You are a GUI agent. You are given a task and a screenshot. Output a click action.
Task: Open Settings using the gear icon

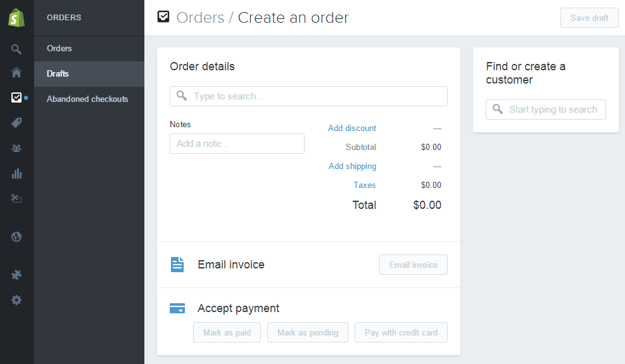16,300
